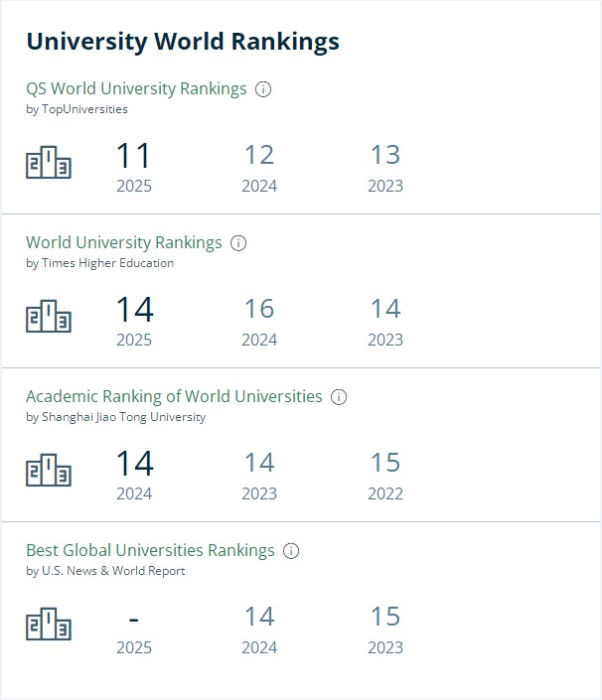Screen dimensions: 602x700
Task: Open info icon beside Times Higher Education rankings
Action: [x=238, y=243]
